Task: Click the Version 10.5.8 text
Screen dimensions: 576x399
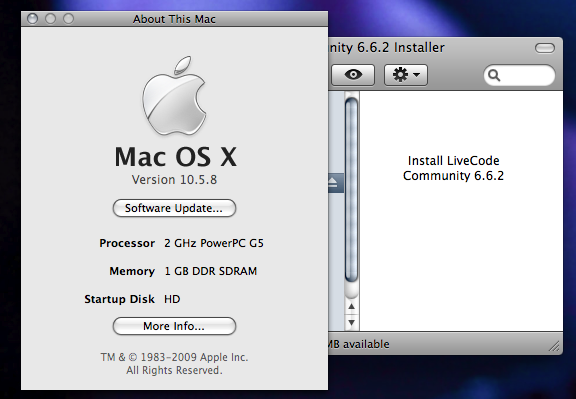Action: 174,180
